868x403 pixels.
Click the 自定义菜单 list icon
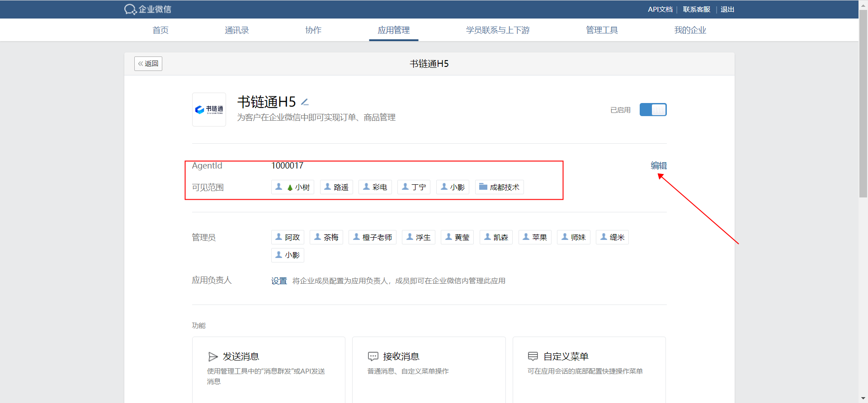pos(533,356)
